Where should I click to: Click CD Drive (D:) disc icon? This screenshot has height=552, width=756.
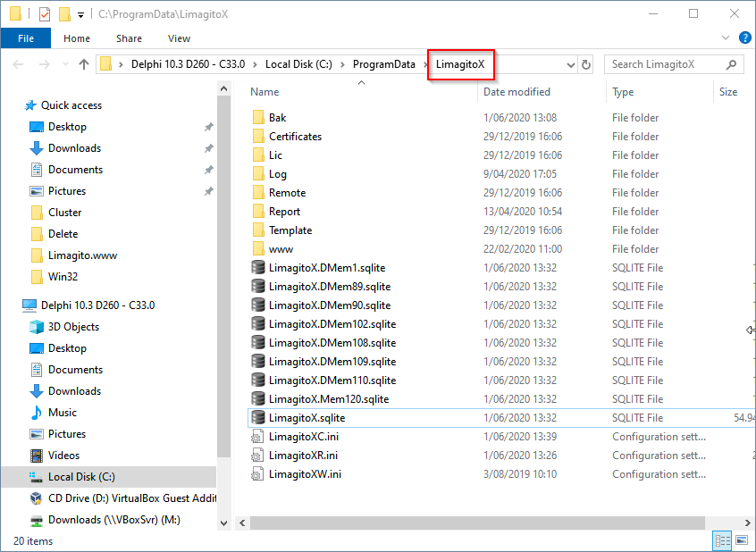click(36, 498)
